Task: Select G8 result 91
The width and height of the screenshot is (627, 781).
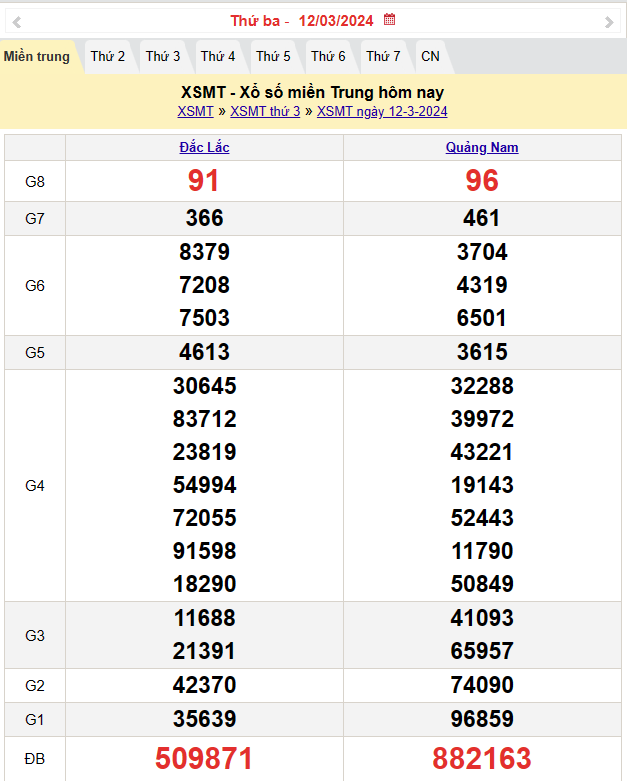Action: 203,181
